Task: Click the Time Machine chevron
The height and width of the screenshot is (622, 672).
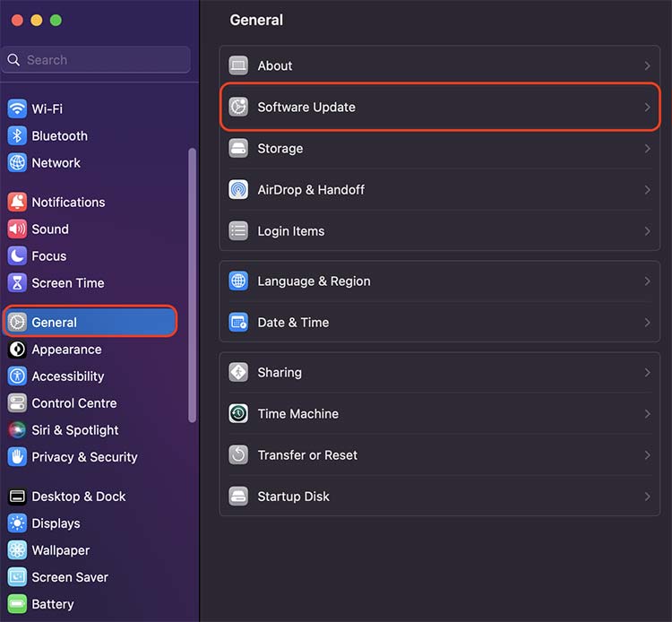Action: click(647, 414)
